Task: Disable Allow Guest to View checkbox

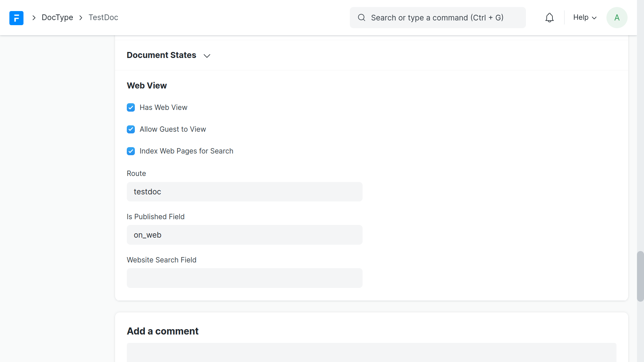Action: pyautogui.click(x=131, y=129)
